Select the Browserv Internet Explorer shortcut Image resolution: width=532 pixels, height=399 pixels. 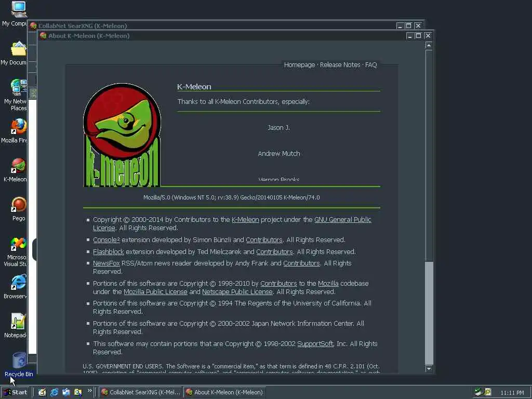[x=18, y=282]
